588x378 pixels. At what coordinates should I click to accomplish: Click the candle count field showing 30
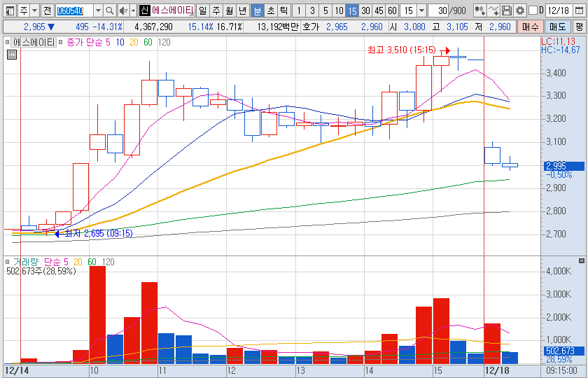coord(438,10)
